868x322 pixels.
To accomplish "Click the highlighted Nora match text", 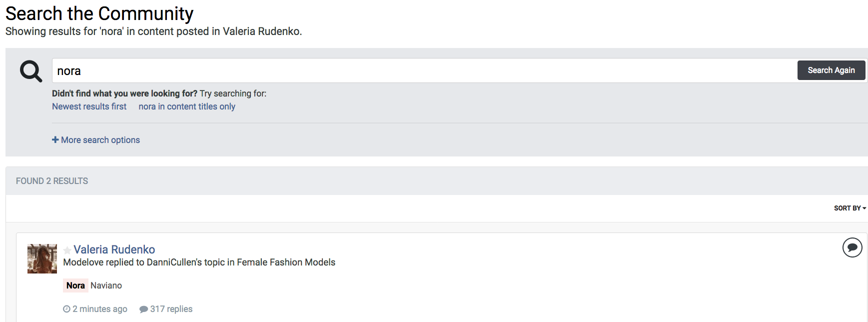I will (x=75, y=285).
